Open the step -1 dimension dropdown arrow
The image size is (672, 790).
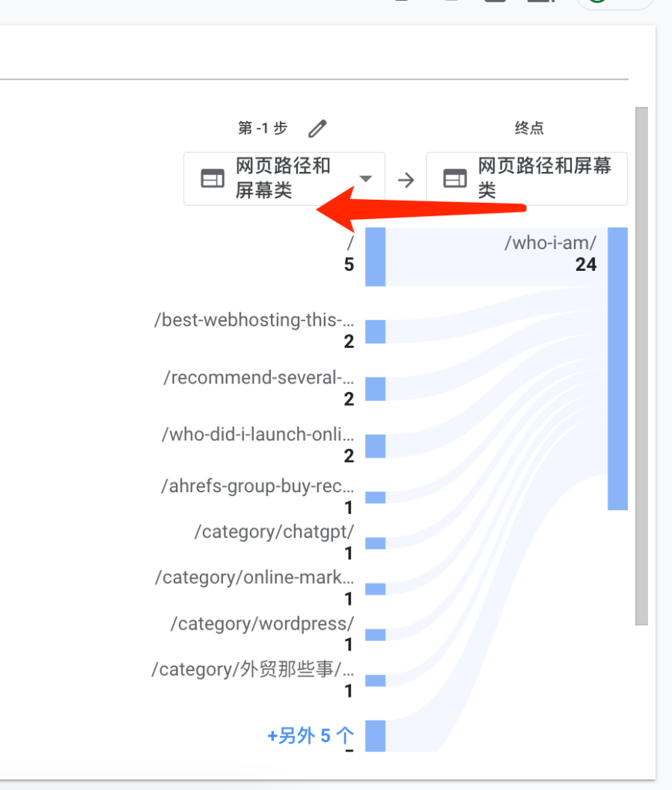[x=366, y=178]
